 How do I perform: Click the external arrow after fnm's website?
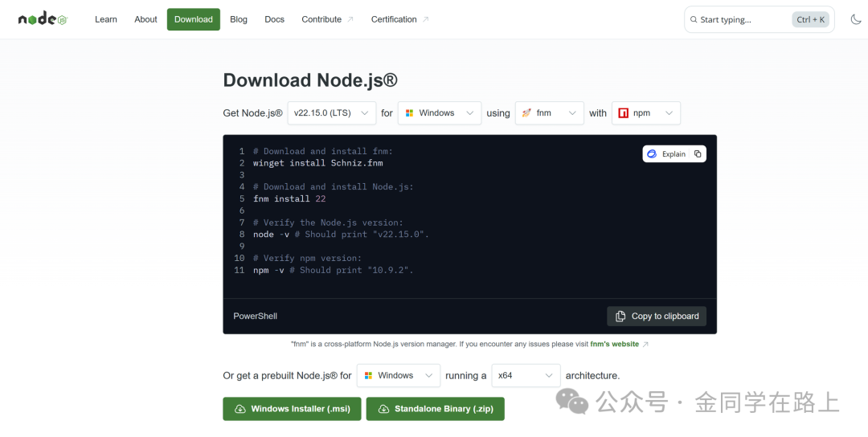coord(645,344)
